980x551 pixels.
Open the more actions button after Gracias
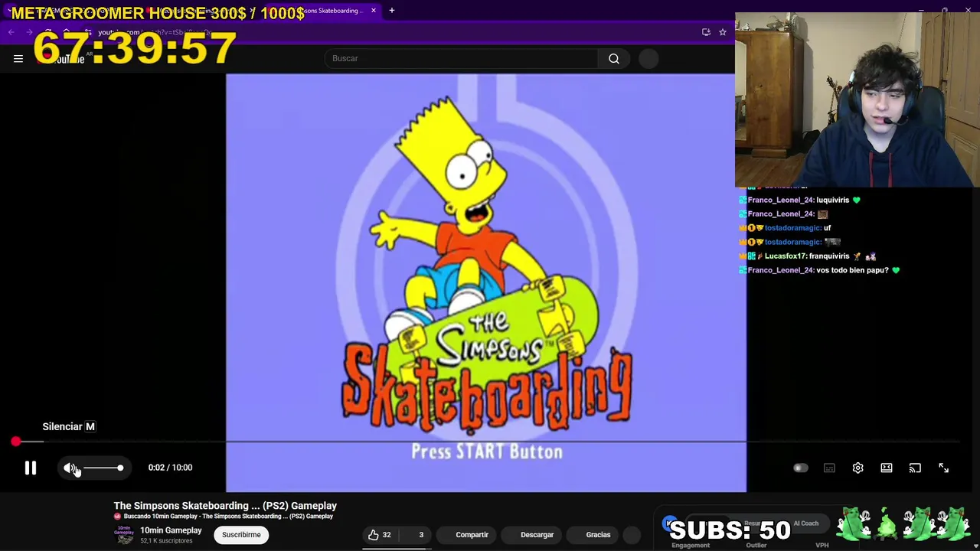point(632,535)
